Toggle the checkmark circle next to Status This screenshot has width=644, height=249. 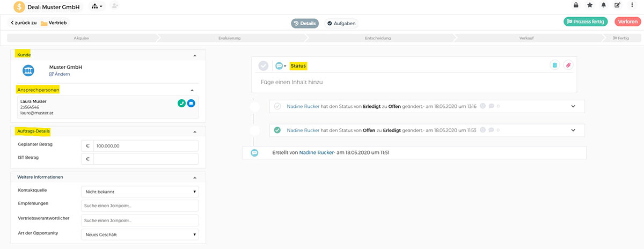(x=263, y=65)
